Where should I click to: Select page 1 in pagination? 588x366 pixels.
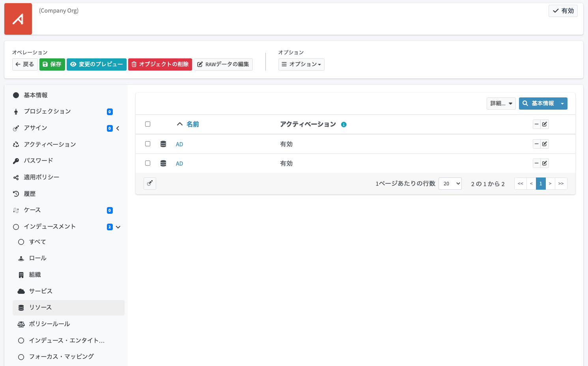click(541, 184)
